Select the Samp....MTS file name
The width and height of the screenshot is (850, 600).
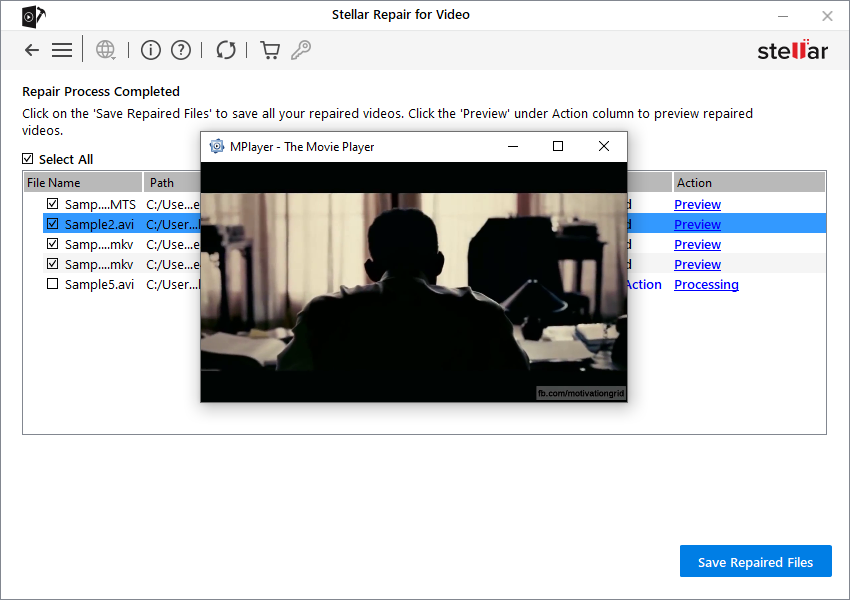pos(100,204)
